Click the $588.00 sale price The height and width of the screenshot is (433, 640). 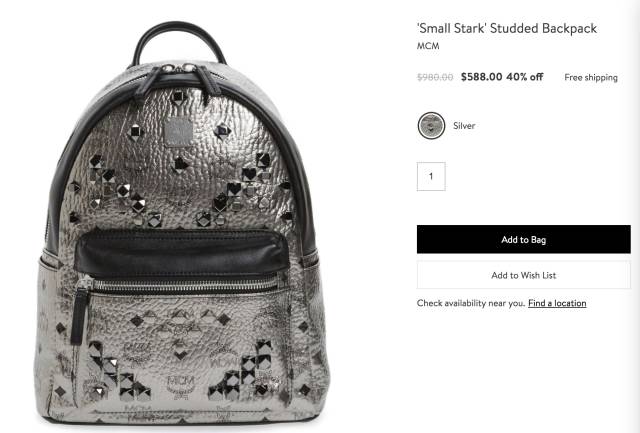(482, 77)
